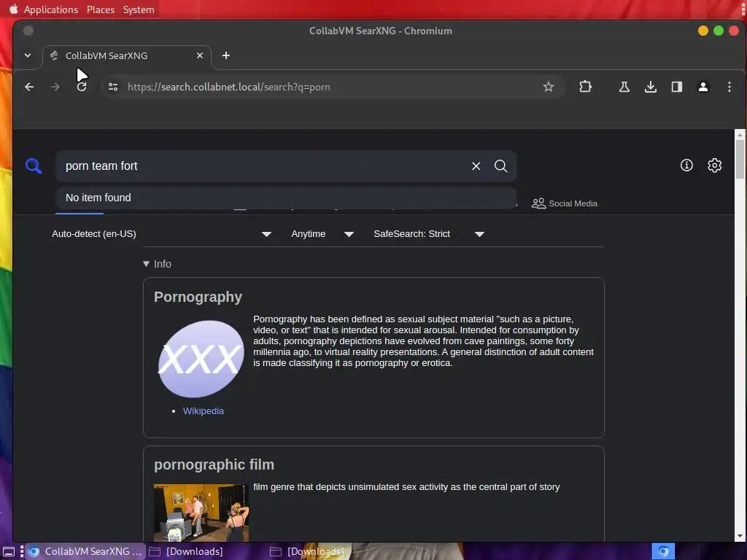Click the XXX infobox image
This screenshot has width=747, height=560.
point(201,359)
